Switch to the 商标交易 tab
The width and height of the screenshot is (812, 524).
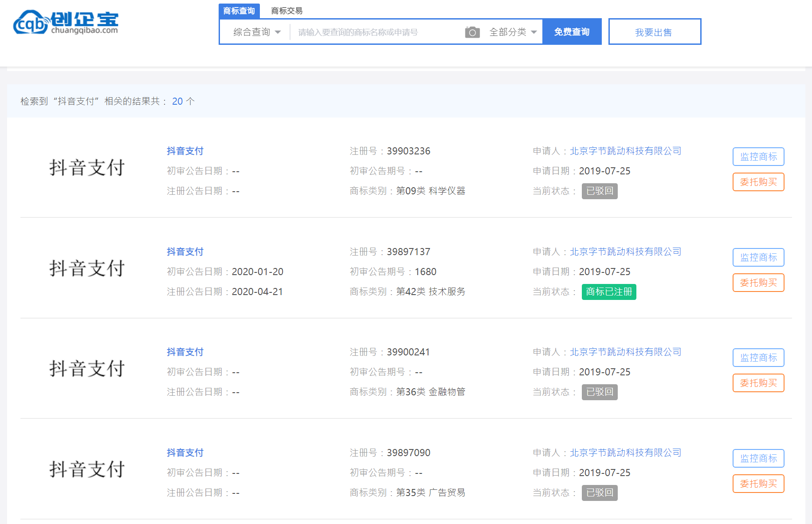point(286,11)
